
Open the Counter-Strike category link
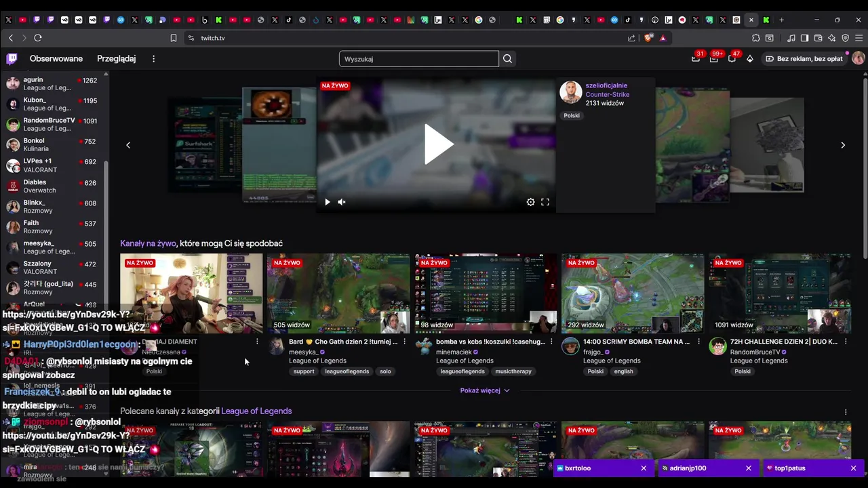click(x=608, y=94)
